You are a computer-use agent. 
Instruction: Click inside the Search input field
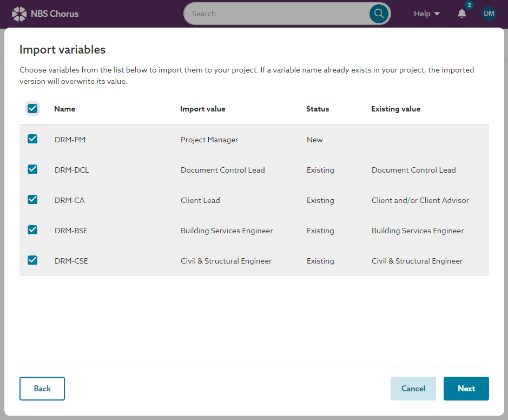point(271,13)
